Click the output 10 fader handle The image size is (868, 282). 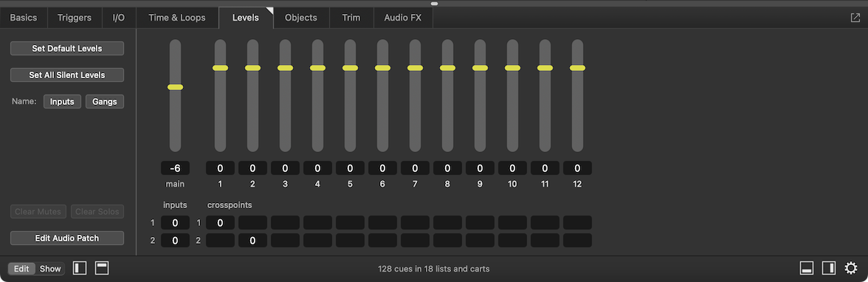coord(512,68)
